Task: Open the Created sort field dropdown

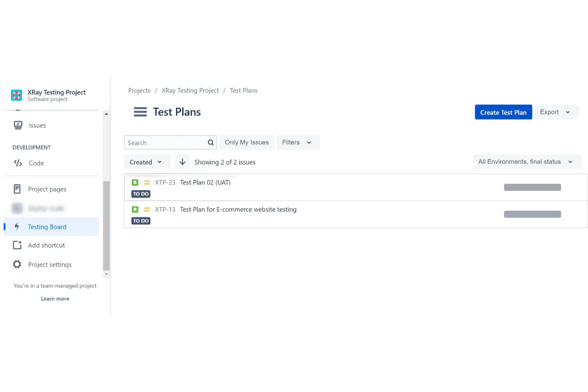Action: click(147, 162)
